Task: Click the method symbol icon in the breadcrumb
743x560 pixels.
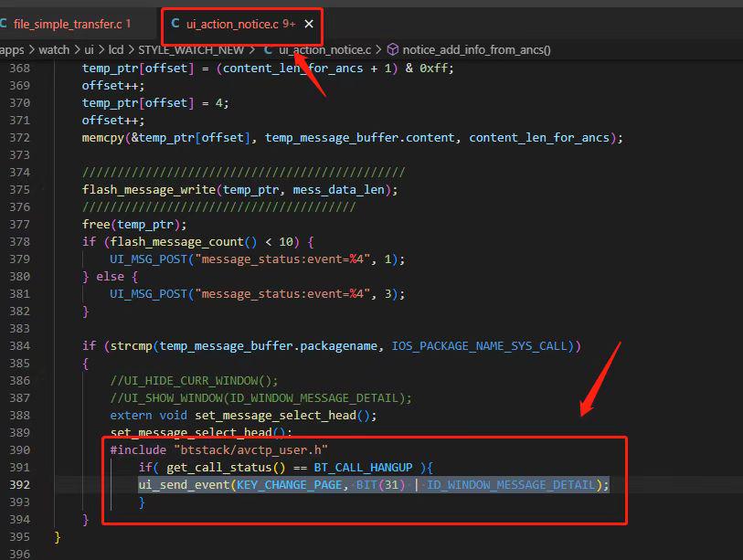Action: pos(393,49)
